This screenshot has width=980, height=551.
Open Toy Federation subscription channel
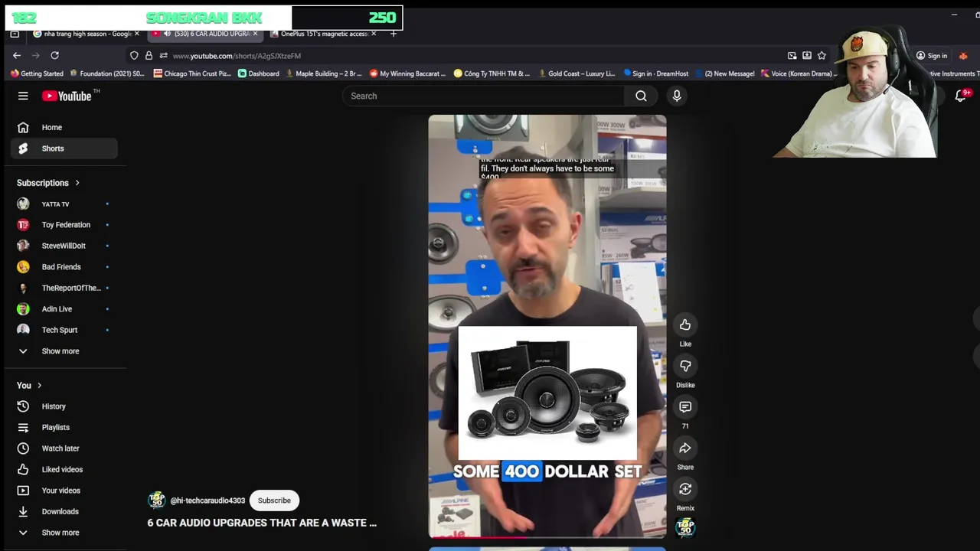[x=64, y=225]
